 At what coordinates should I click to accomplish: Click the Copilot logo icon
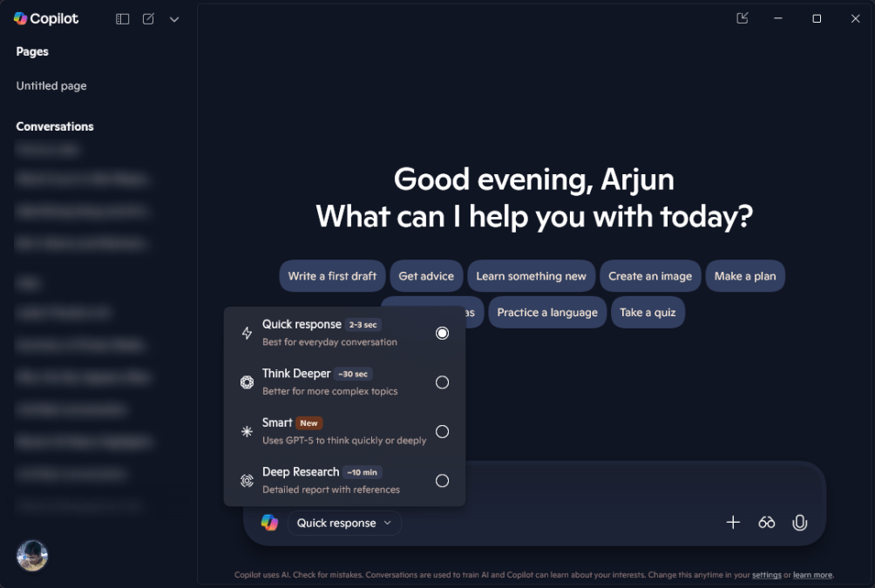point(18,18)
